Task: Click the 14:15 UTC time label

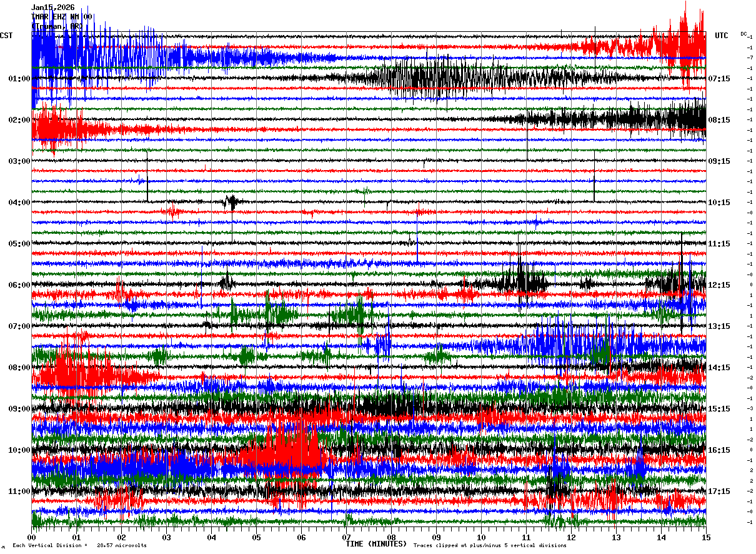Action: tap(719, 368)
